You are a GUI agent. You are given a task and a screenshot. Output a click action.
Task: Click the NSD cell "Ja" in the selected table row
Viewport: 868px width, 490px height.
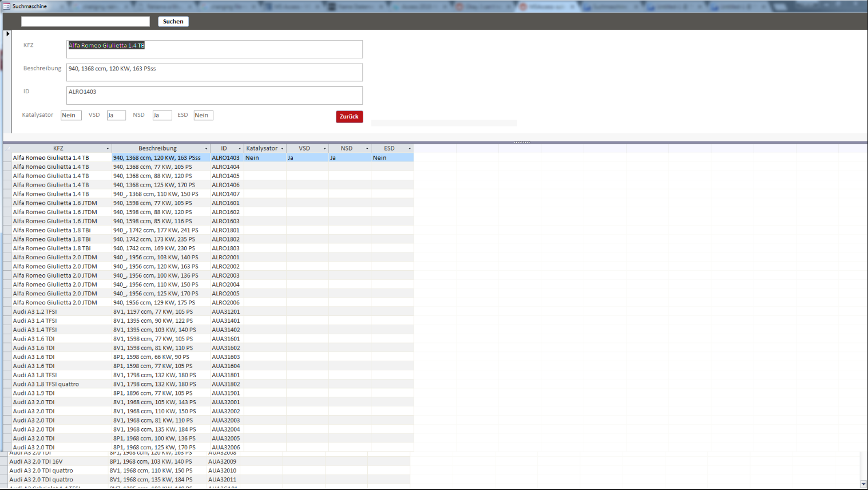pos(350,158)
